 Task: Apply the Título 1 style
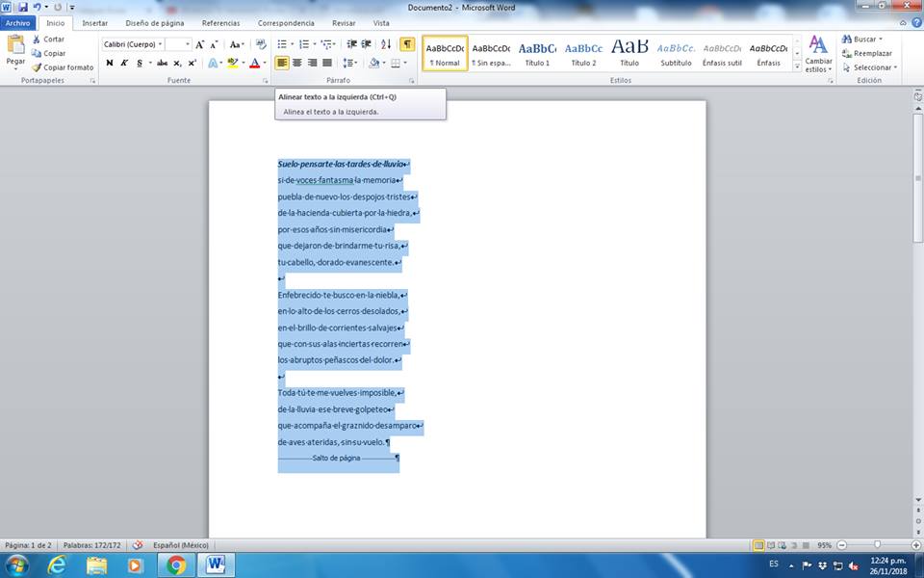click(537, 53)
